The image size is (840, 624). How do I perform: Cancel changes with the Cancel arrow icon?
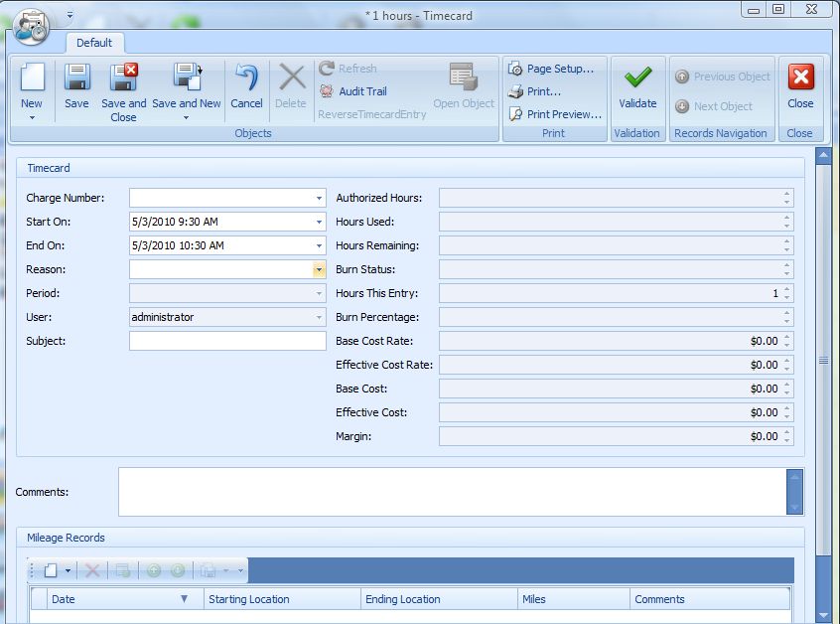point(246,78)
